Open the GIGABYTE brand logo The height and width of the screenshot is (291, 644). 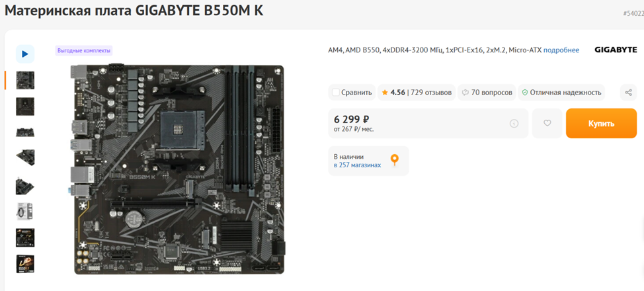tap(616, 50)
